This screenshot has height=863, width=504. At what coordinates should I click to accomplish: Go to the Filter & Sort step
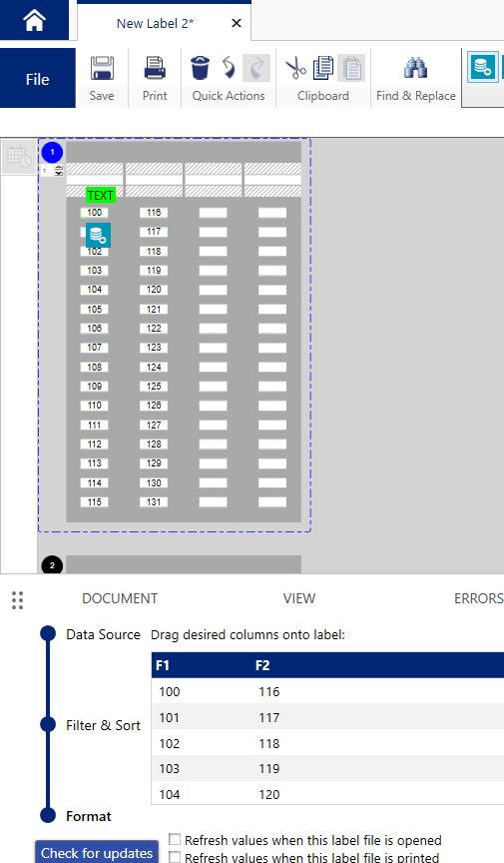click(103, 725)
